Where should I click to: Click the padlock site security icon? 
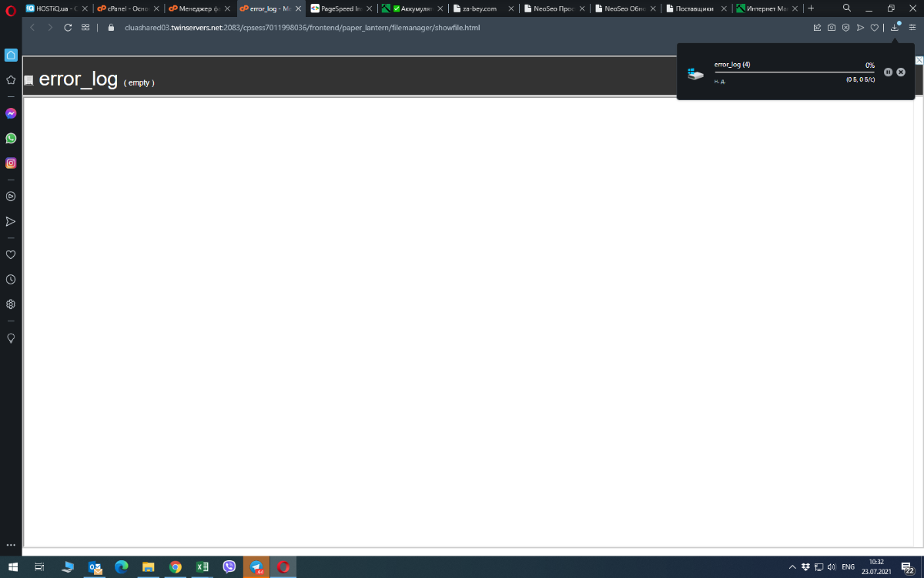click(x=111, y=27)
